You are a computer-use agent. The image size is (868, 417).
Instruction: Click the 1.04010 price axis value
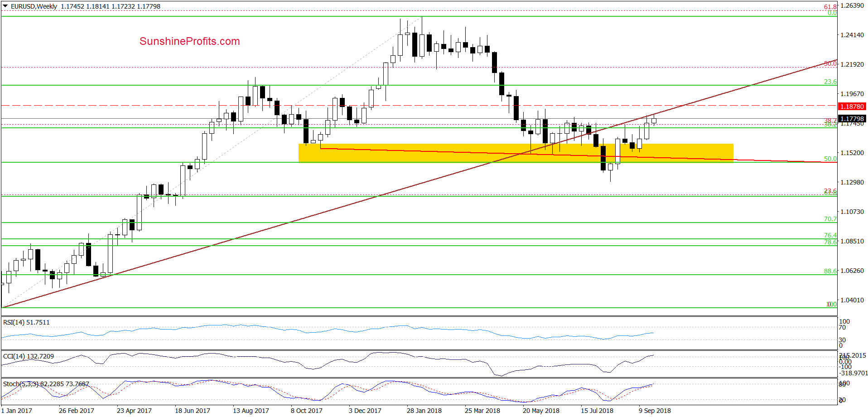[x=852, y=300]
